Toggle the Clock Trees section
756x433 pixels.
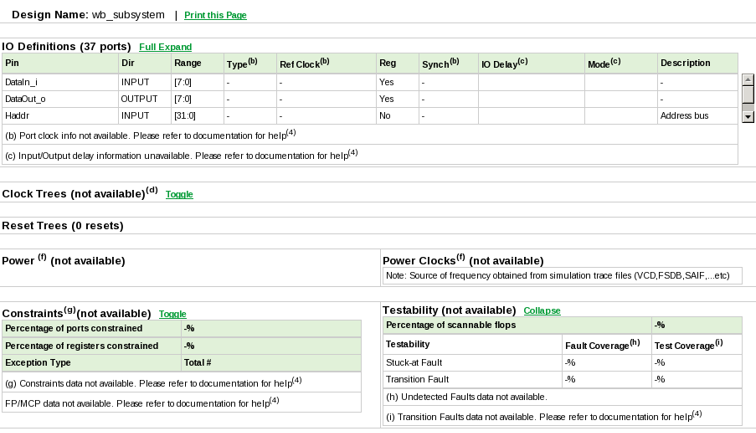pyautogui.click(x=179, y=194)
